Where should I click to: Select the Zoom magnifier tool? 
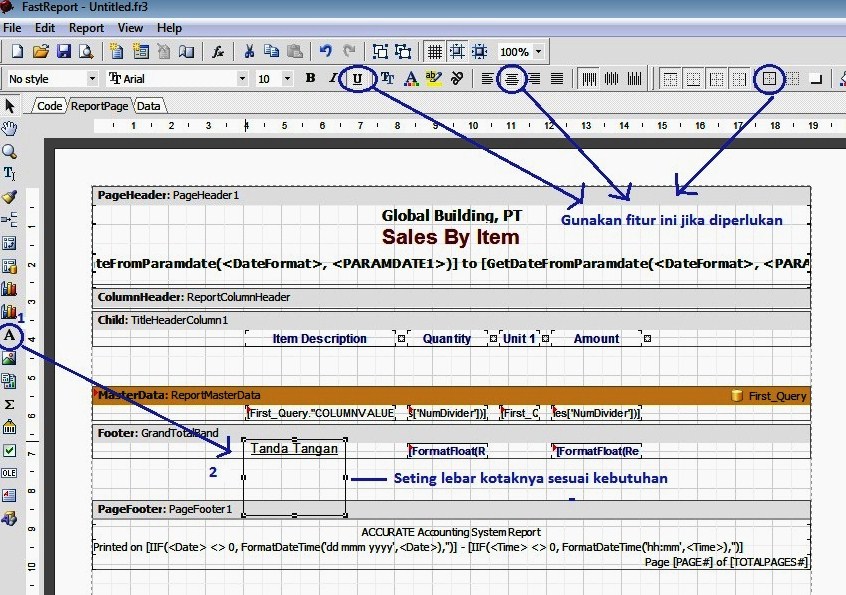click(9, 152)
